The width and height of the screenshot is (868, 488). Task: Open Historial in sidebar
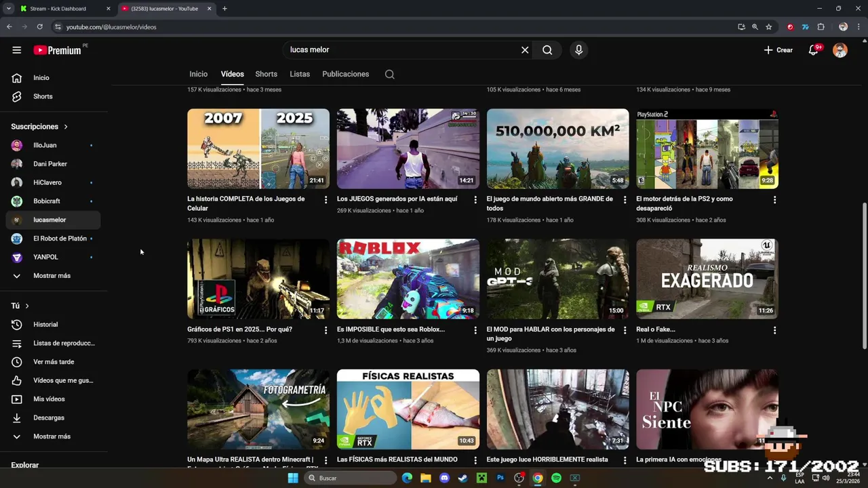[x=53, y=325]
